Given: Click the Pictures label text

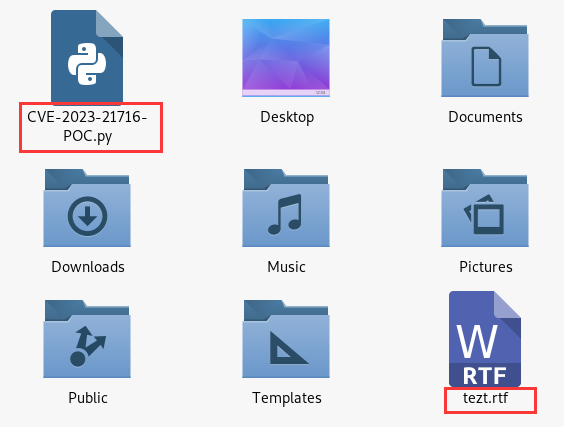Looking at the screenshot, I should tap(486, 267).
